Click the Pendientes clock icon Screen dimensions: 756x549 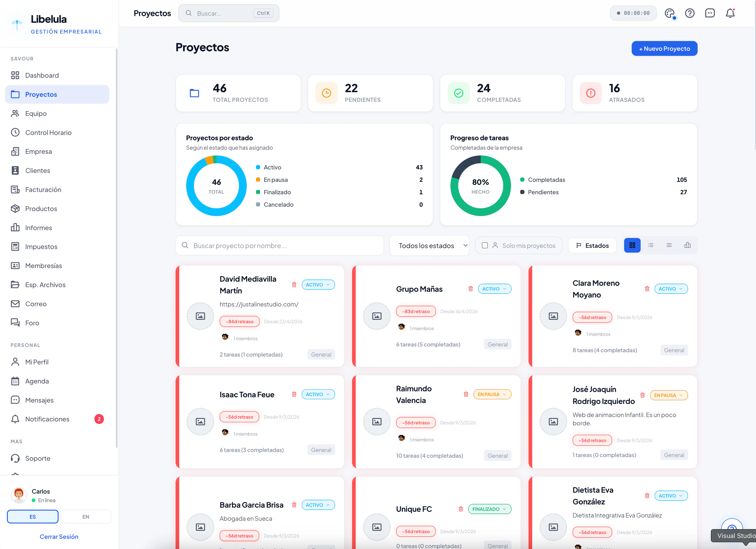coord(326,93)
